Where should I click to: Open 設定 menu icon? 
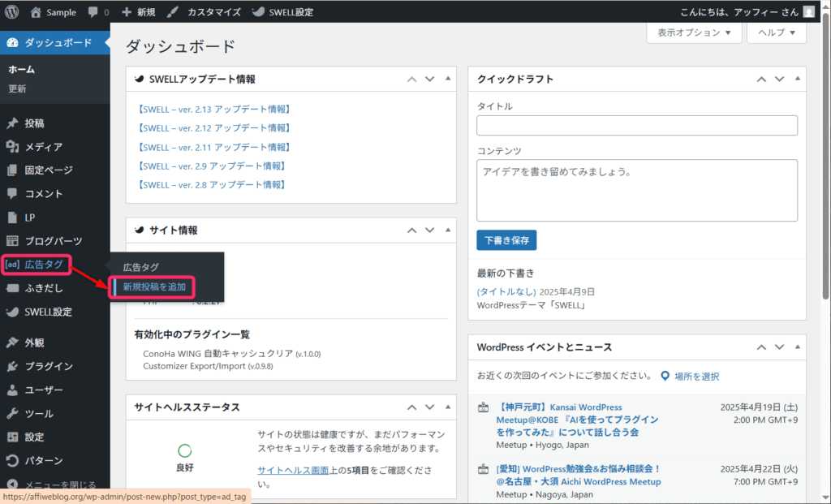tap(12, 437)
